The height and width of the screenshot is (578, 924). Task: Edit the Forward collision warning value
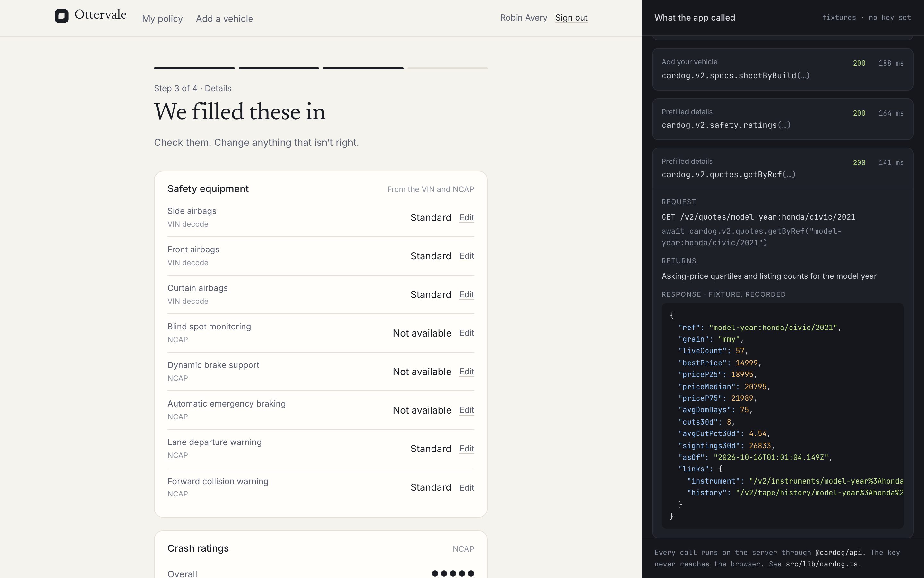466,488
